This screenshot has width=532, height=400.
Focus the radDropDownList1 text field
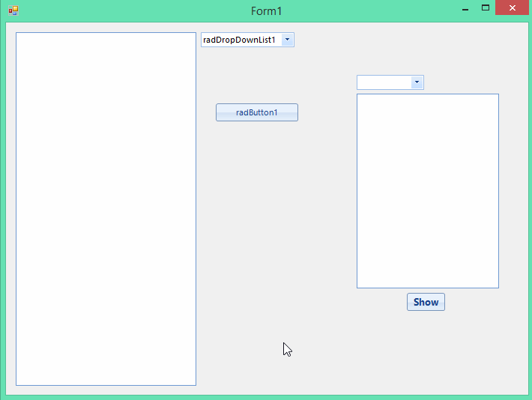241,40
